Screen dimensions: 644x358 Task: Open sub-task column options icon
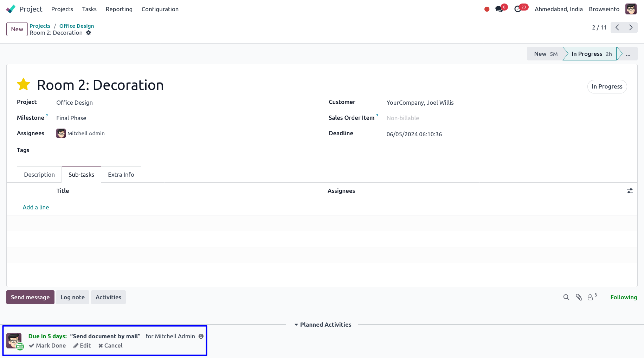coord(630,191)
